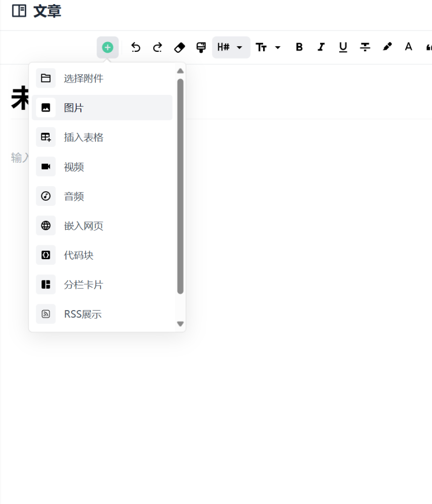Click the format painter brush icon

(x=201, y=48)
